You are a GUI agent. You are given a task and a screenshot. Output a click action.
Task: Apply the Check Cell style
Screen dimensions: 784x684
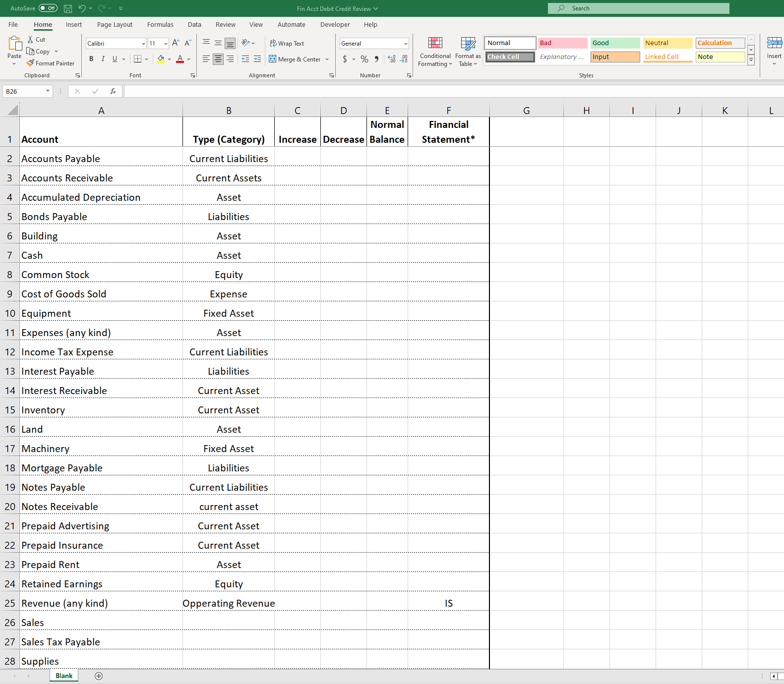pyautogui.click(x=510, y=57)
